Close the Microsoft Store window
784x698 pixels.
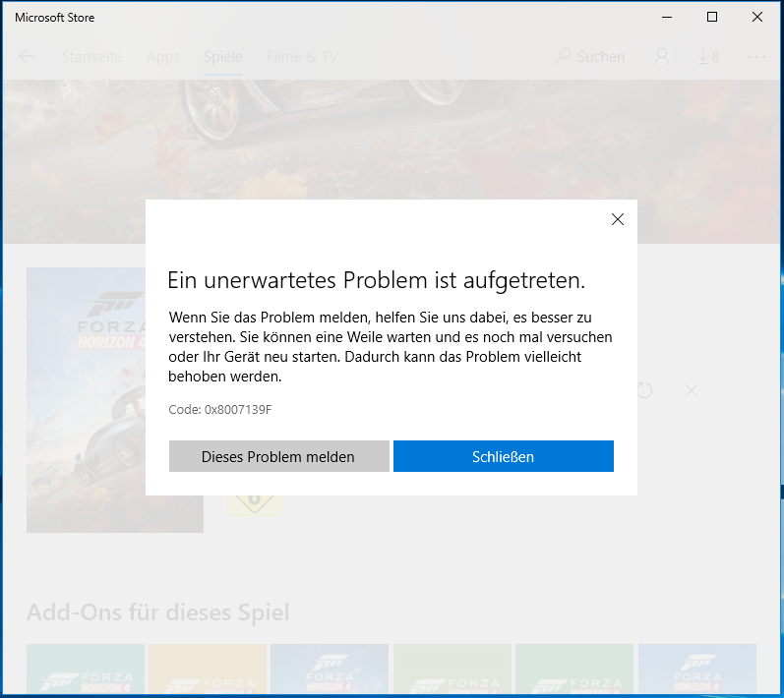pos(757,17)
